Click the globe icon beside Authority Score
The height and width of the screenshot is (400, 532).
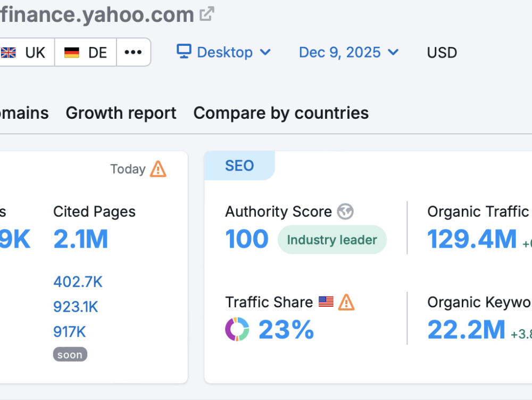[345, 211]
